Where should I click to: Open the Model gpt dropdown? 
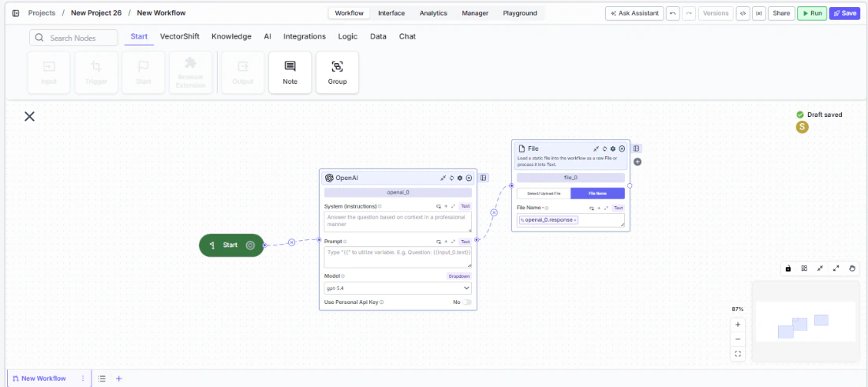398,287
